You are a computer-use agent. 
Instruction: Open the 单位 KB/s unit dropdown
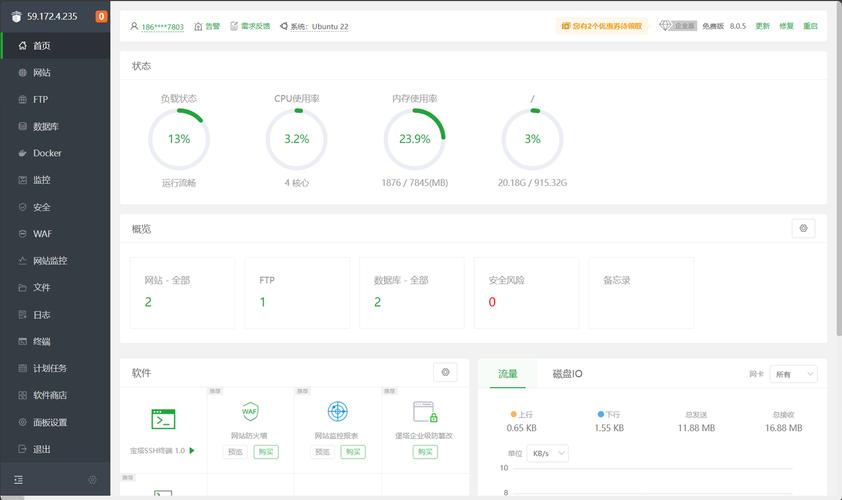pyautogui.click(x=547, y=453)
